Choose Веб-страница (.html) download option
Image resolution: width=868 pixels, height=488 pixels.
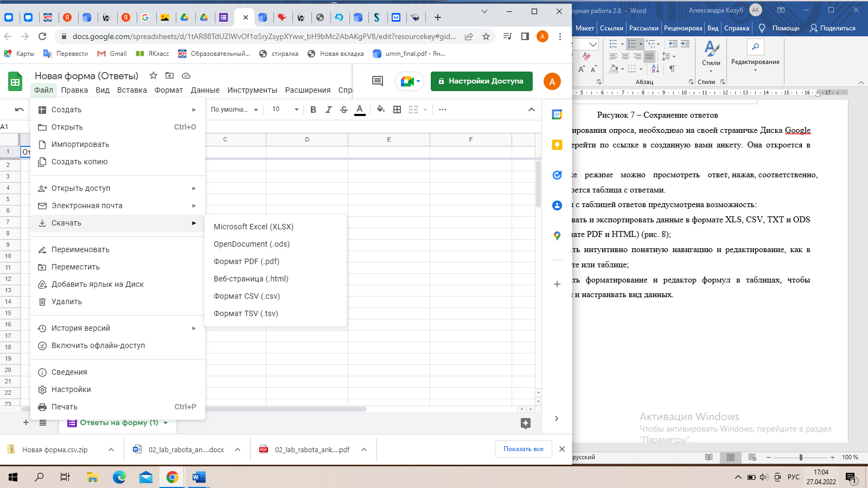(276, 279)
